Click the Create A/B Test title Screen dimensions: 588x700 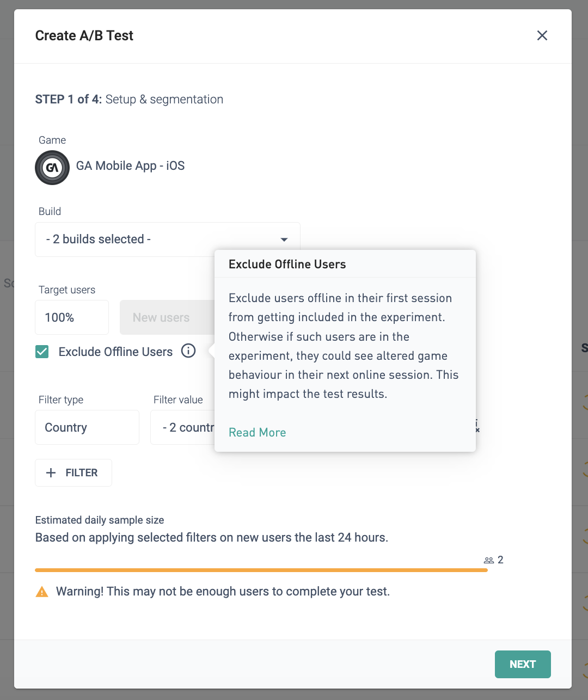click(84, 35)
